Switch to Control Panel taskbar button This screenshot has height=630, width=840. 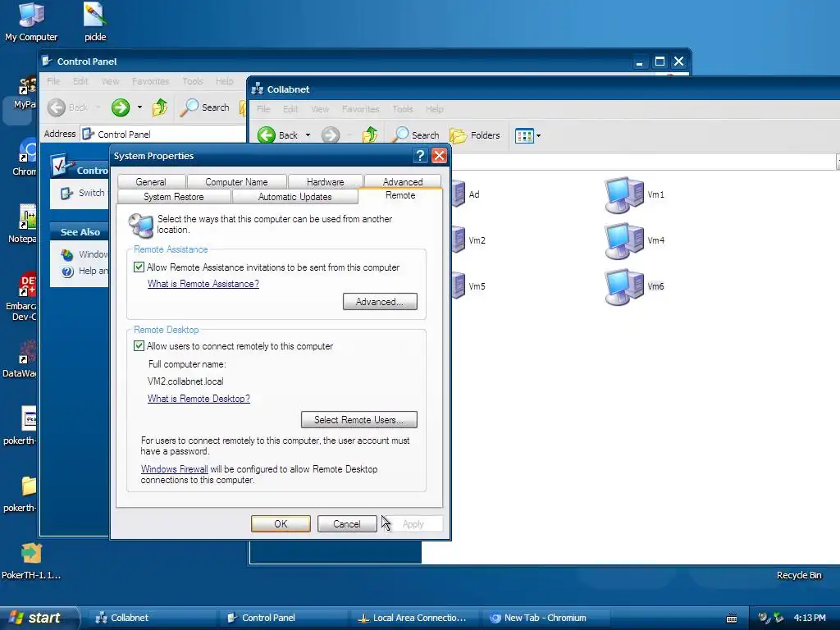(x=282, y=618)
